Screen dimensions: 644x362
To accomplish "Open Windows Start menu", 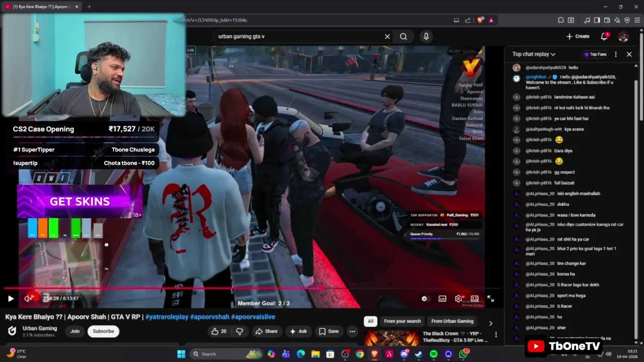I will (181, 354).
